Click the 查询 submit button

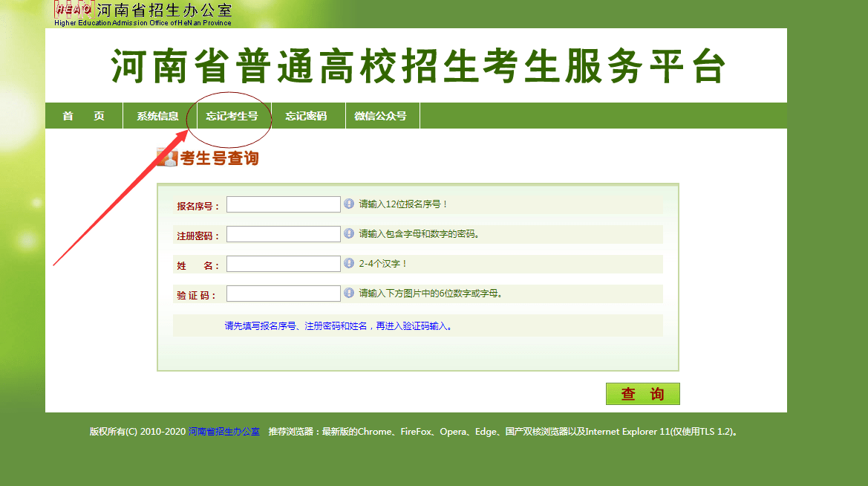click(x=643, y=394)
